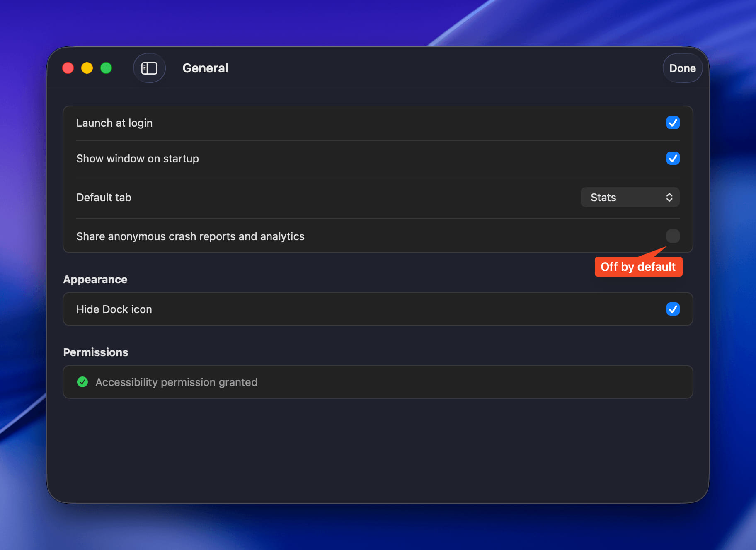The height and width of the screenshot is (550, 756).
Task: Minimize the window using yellow button
Action: [87, 68]
